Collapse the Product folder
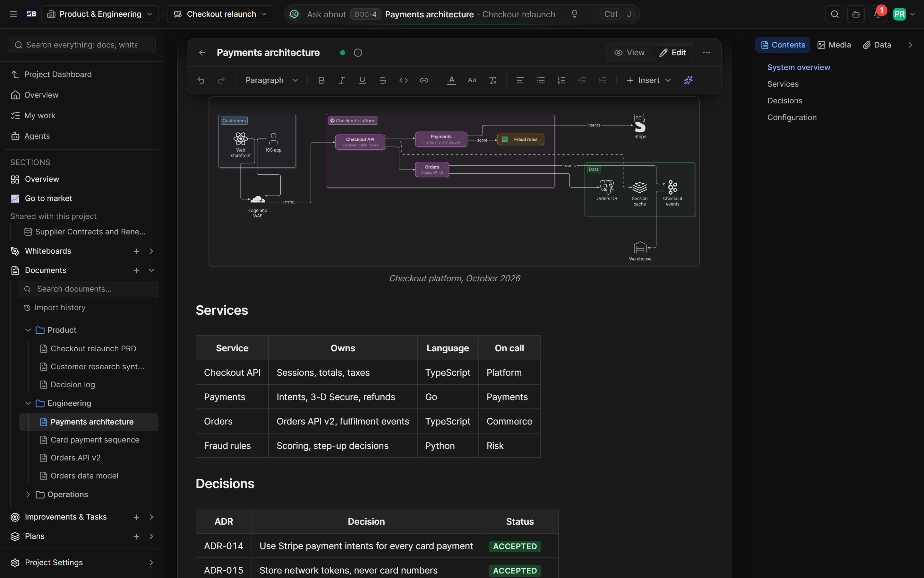This screenshot has height=578, width=924. click(28, 330)
